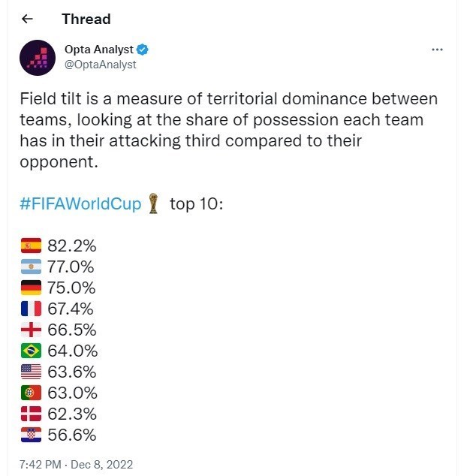This screenshot has width=464, height=476.
Task: Click the Thread header title
Action: (x=86, y=20)
